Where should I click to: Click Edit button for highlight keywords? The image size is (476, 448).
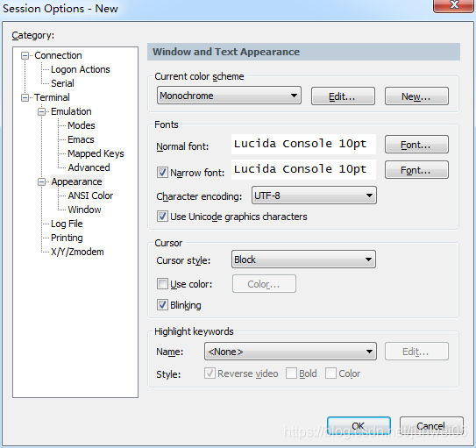[416, 352]
